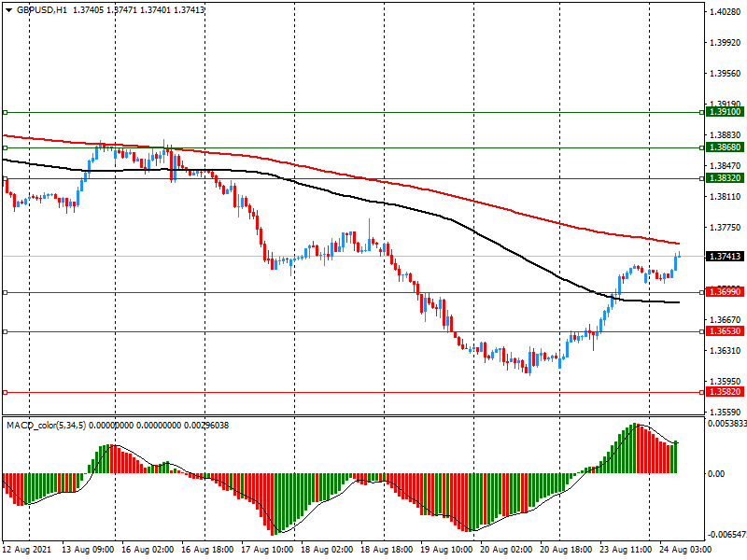Screen dimensions: 747x560
Task: Select the 1.38680 green level label
Action: tap(725, 147)
